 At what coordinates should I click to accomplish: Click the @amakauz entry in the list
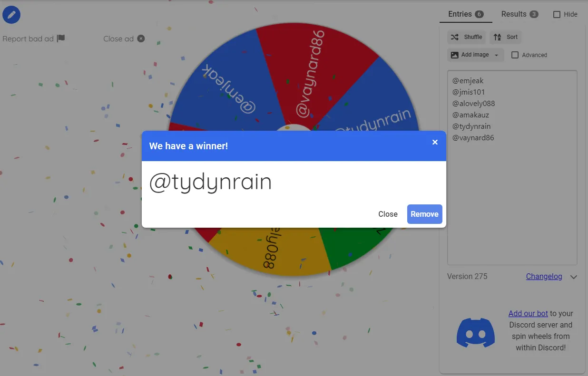pyautogui.click(x=470, y=115)
